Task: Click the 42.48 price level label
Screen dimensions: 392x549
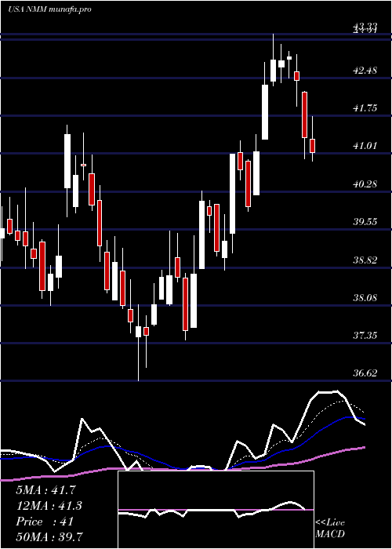Action: click(x=365, y=71)
